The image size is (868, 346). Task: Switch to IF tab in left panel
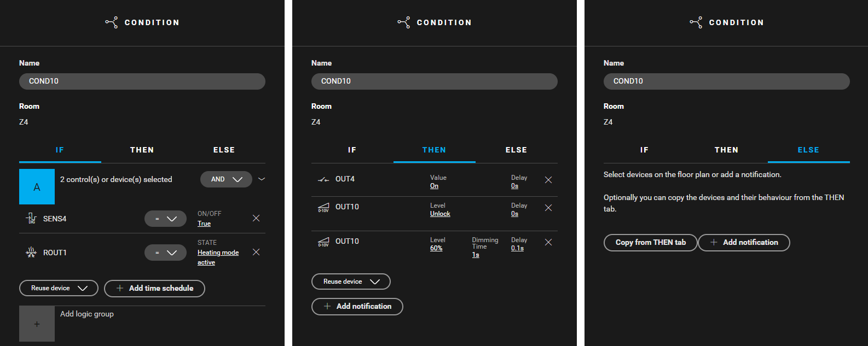pyautogui.click(x=60, y=150)
